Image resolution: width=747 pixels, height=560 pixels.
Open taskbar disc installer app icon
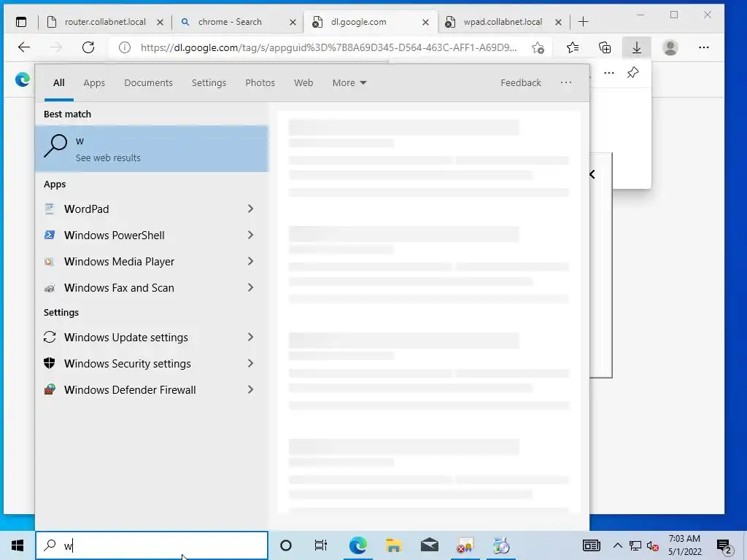coord(500,545)
